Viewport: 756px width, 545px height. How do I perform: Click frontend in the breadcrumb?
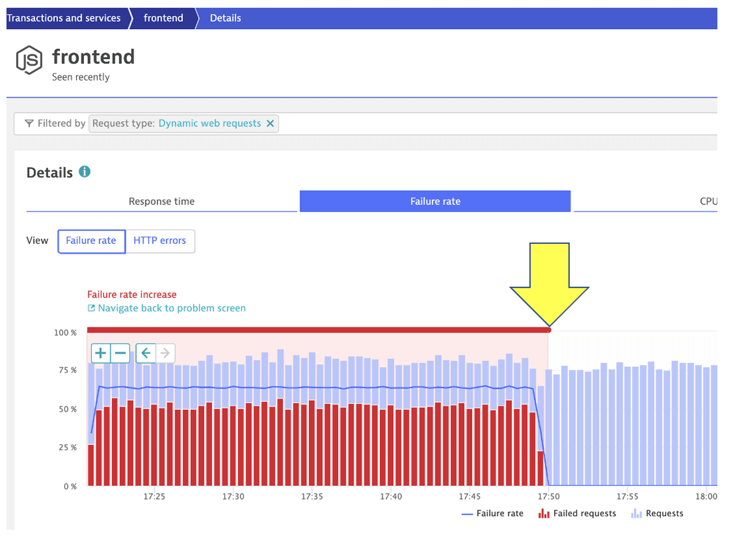[163, 18]
